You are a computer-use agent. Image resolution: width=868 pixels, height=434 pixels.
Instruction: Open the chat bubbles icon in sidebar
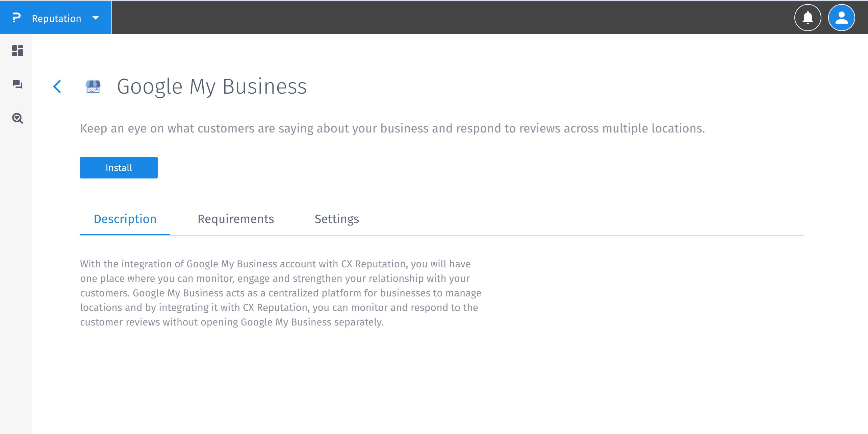(18, 85)
